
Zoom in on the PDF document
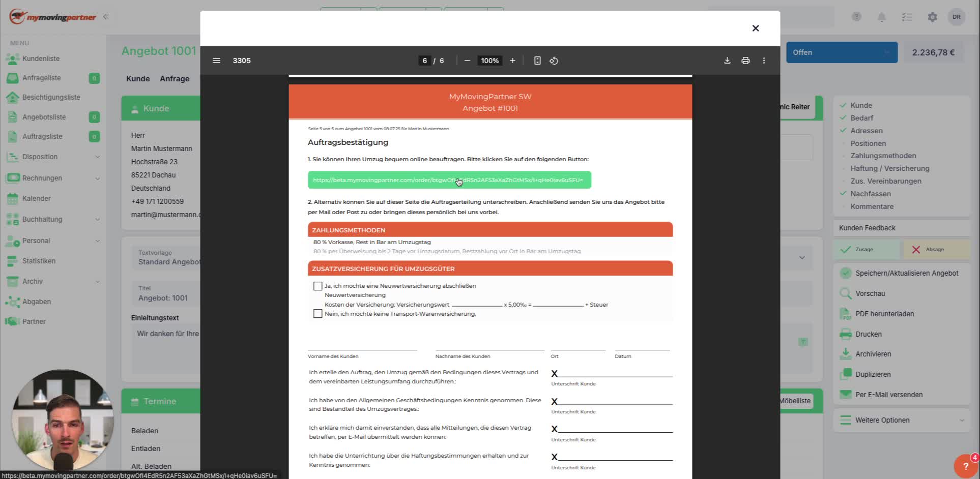[x=512, y=61]
